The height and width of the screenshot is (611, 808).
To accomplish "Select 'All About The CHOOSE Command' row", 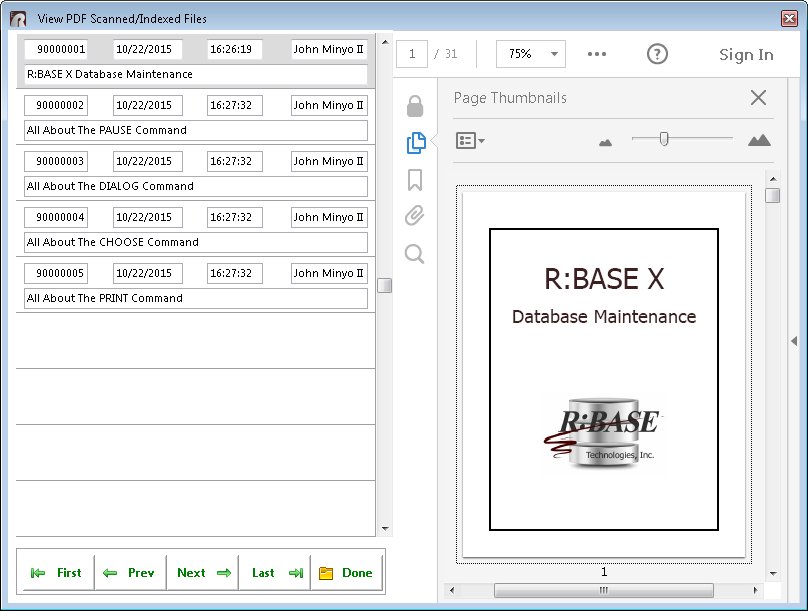I will click(x=196, y=242).
